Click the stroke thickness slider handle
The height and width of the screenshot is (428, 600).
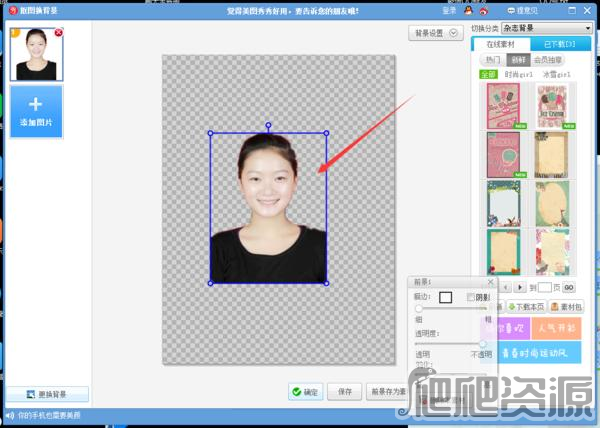coord(419,308)
